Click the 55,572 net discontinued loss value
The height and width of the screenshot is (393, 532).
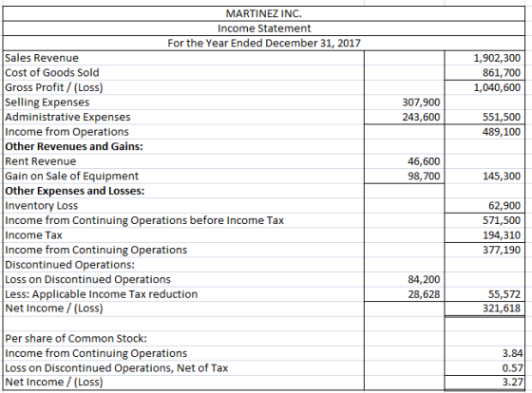[504, 294]
